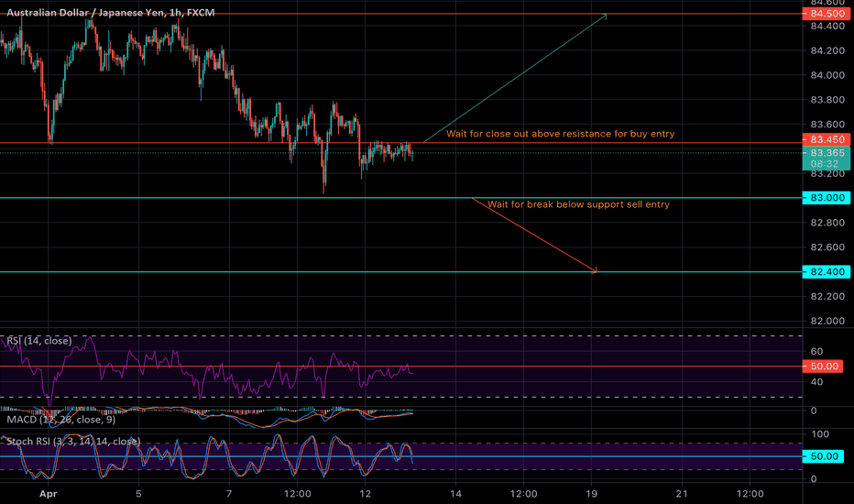The width and height of the screenshot is (854, 504).
Task: Click the 83.800 price scale value
Action: [x=827, y=100]
